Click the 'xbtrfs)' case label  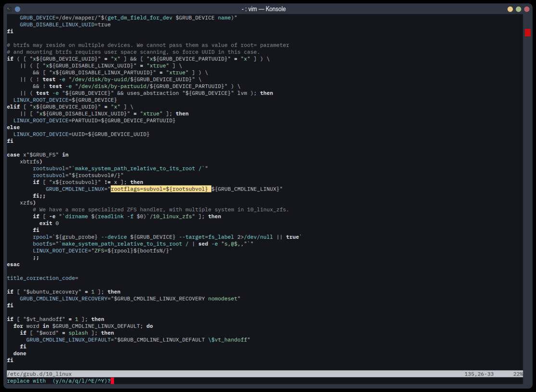click(31, 162)
